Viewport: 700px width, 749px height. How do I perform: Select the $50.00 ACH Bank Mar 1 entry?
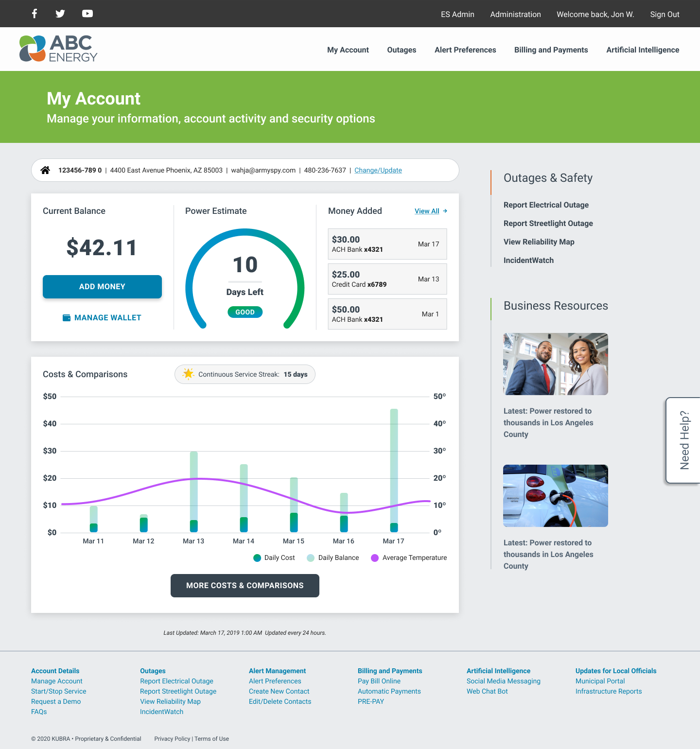click(x=387, y=314)
